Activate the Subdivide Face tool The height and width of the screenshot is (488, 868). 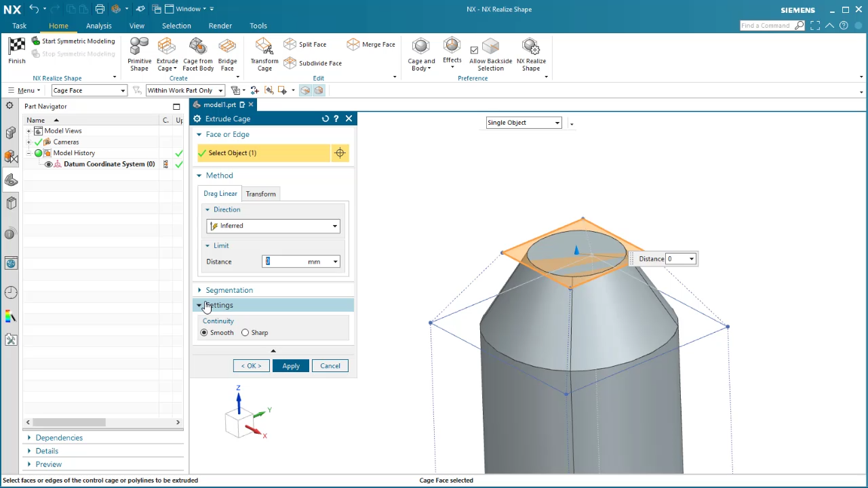[x=316, y=63]
